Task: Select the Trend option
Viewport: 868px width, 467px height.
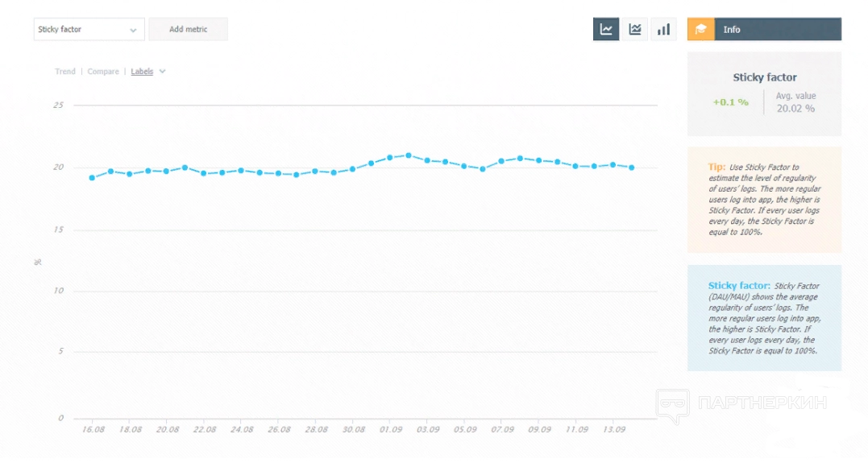Action: 65,72
